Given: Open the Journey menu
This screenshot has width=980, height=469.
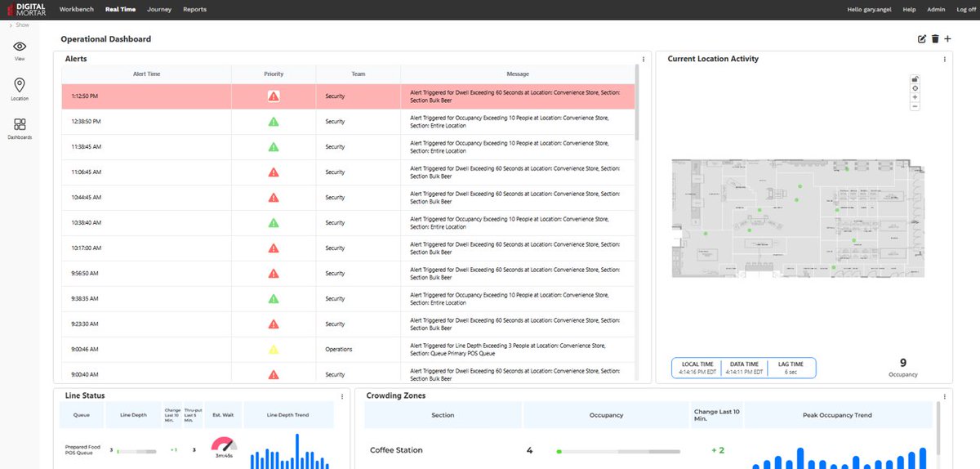Looking at the screenshot, I should (x=159, y=10).
